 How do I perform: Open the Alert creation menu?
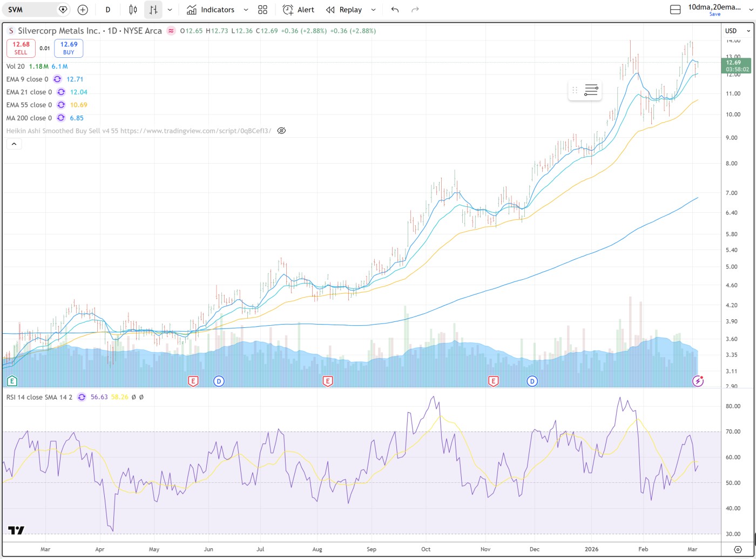click(299, 10)
